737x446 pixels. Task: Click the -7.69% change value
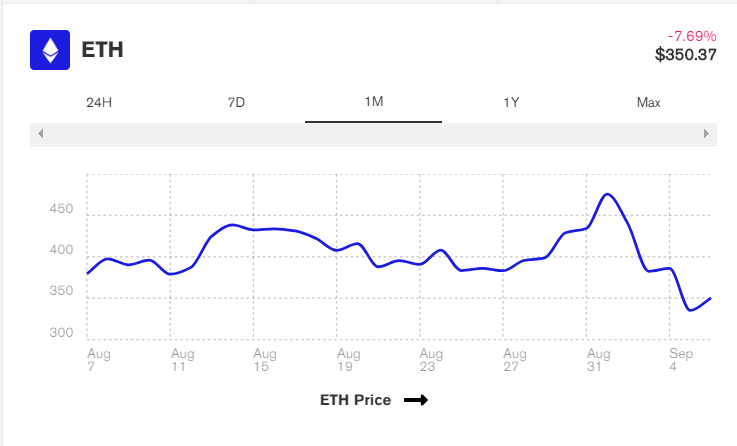(692, 36)
